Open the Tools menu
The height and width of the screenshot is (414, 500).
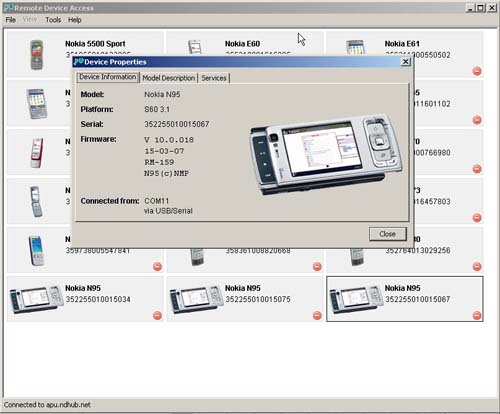coord(53,20)
